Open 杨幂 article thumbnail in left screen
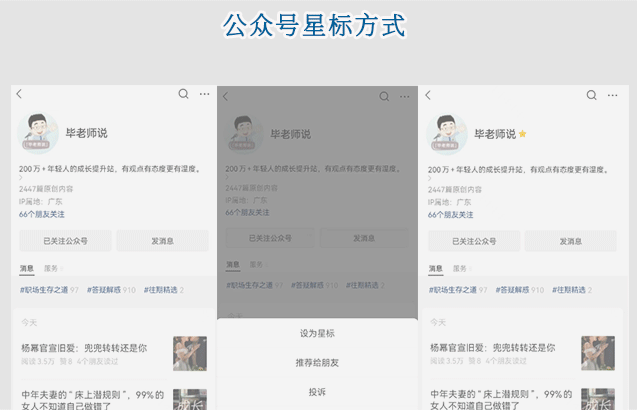Screen dimensions: 637x410 pos(190,353)
